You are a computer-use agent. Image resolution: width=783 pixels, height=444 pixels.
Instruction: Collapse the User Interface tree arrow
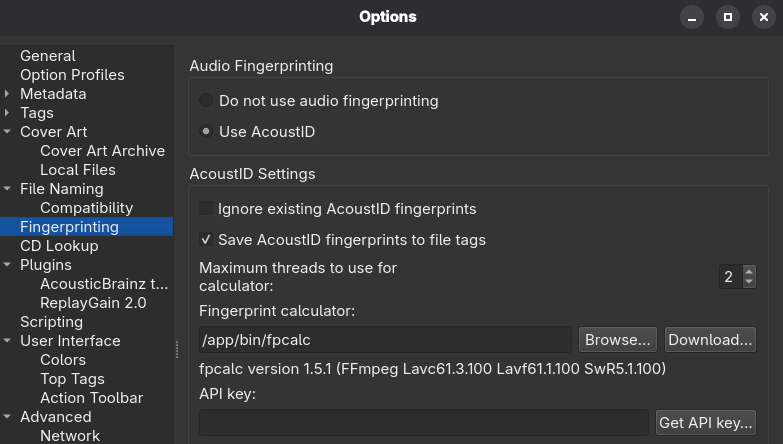(8, 341)
